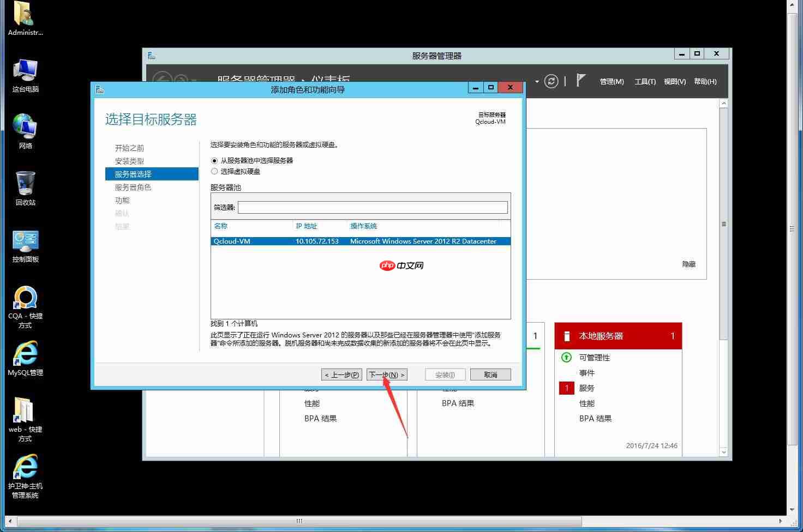
Task: Expand the dropdown arrow beside the refresh icon
Action: pos(536,81)
